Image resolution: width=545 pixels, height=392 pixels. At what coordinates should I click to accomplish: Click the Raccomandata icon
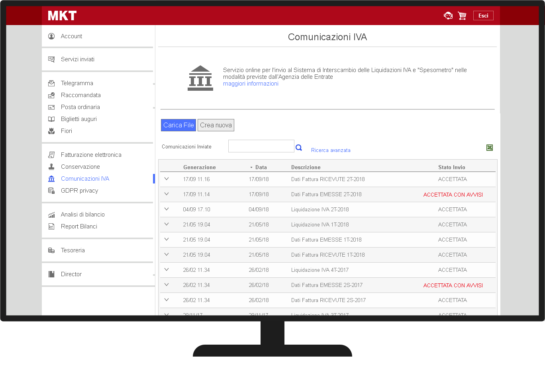pyautogui.click(x=51, y=95)
